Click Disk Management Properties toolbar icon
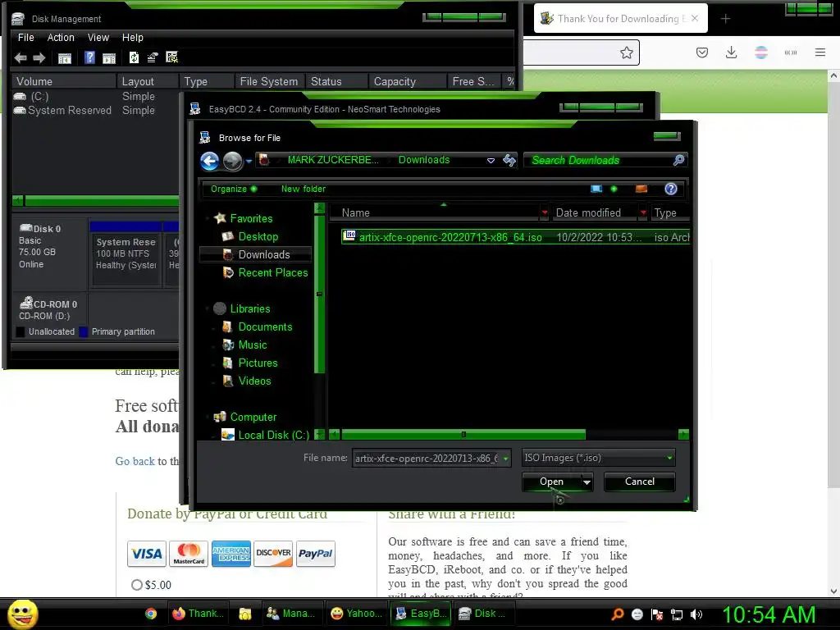 (153, 57)
